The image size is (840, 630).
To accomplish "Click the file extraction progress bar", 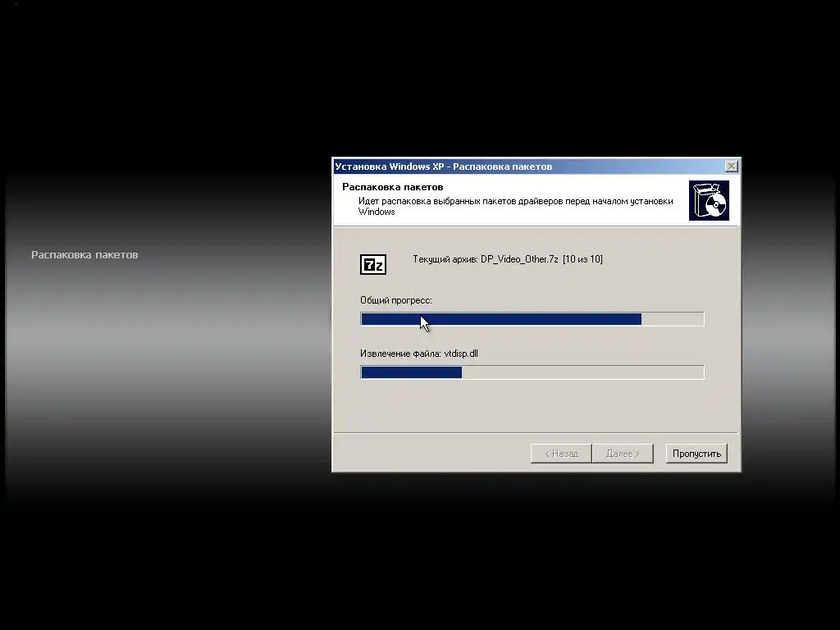I will point(532,372).
